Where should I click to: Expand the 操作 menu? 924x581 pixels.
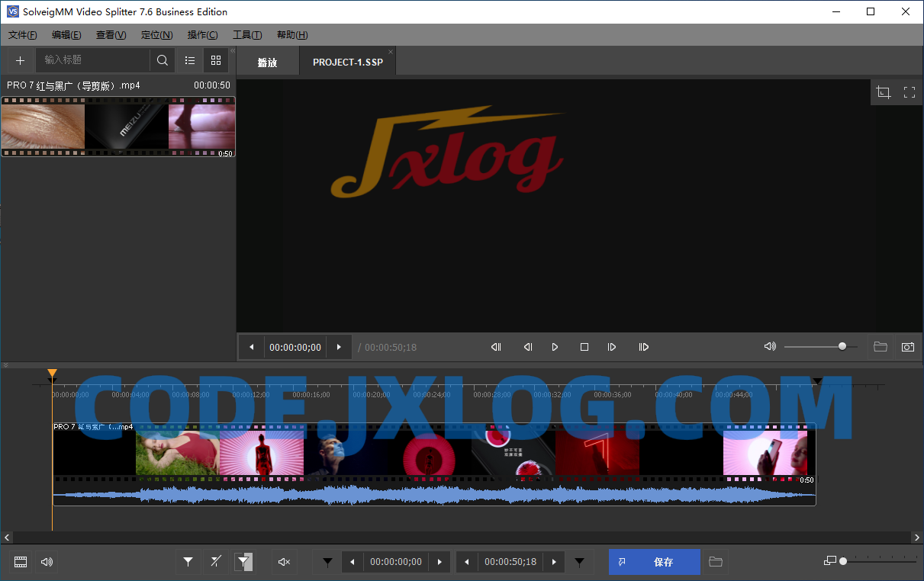click(202, 34)
